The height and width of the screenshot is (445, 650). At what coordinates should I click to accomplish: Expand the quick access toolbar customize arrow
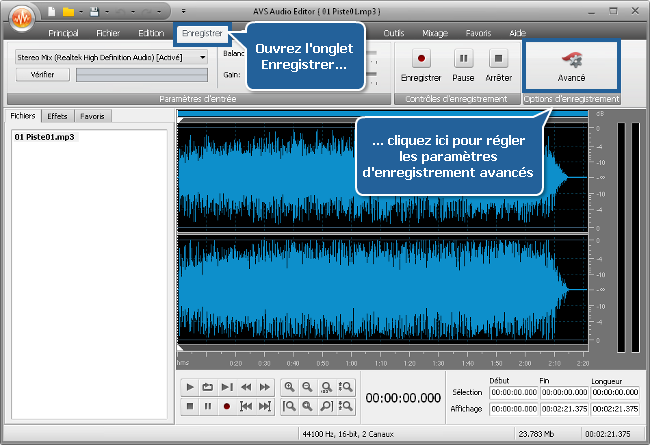click(x=183, y=10)
